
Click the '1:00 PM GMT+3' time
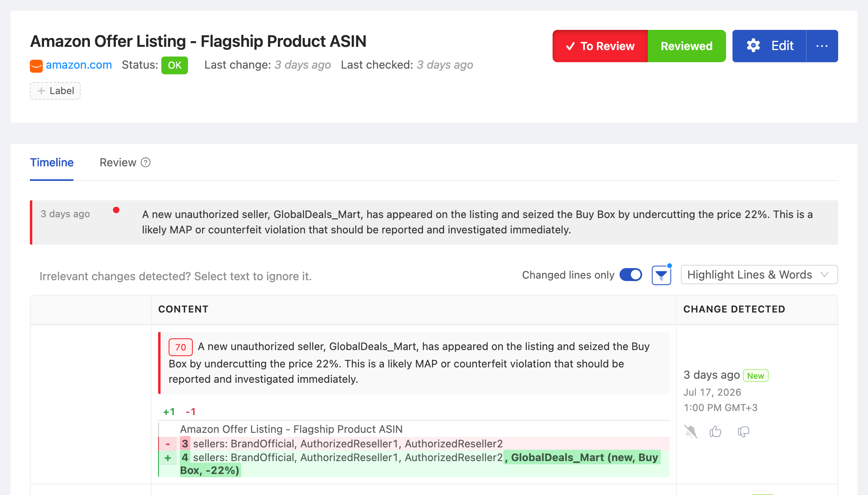click(720, 408)
